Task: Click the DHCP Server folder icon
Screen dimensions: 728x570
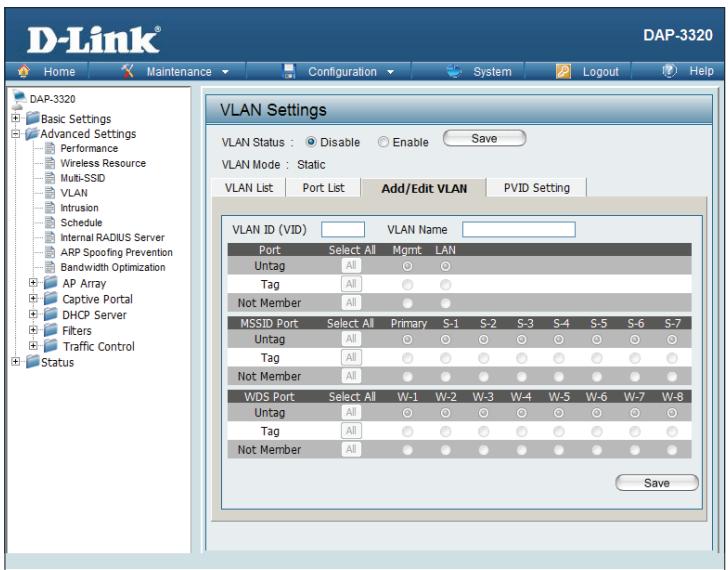Action: coord(51,314)
